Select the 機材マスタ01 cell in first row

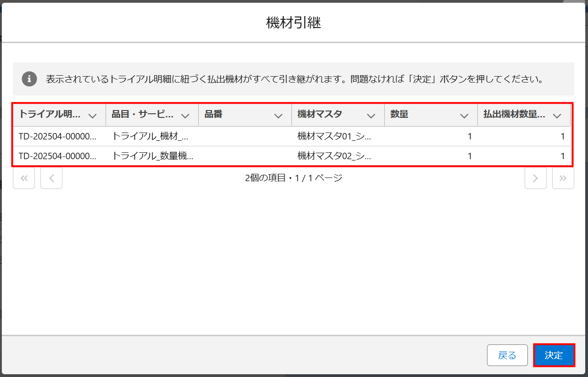click(334, 136)
